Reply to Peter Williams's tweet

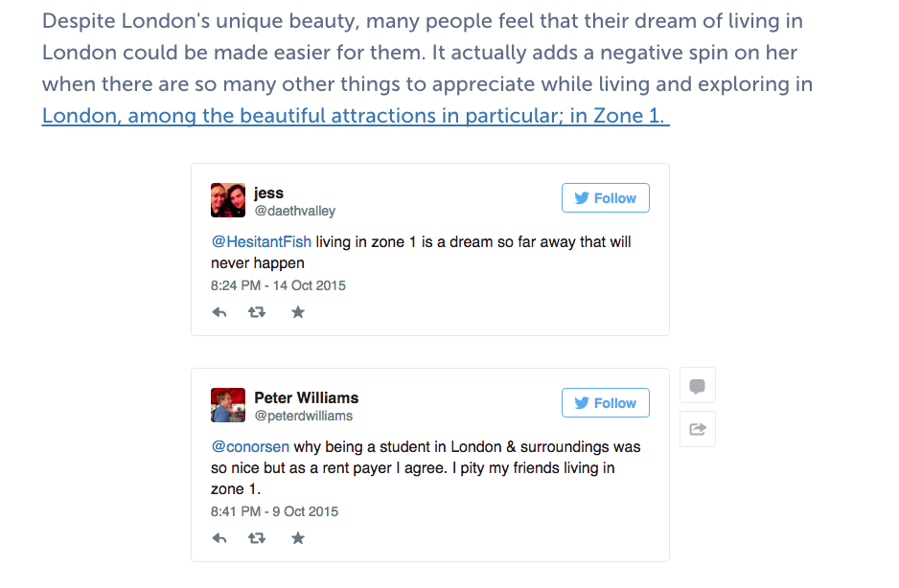click(219, 538)
